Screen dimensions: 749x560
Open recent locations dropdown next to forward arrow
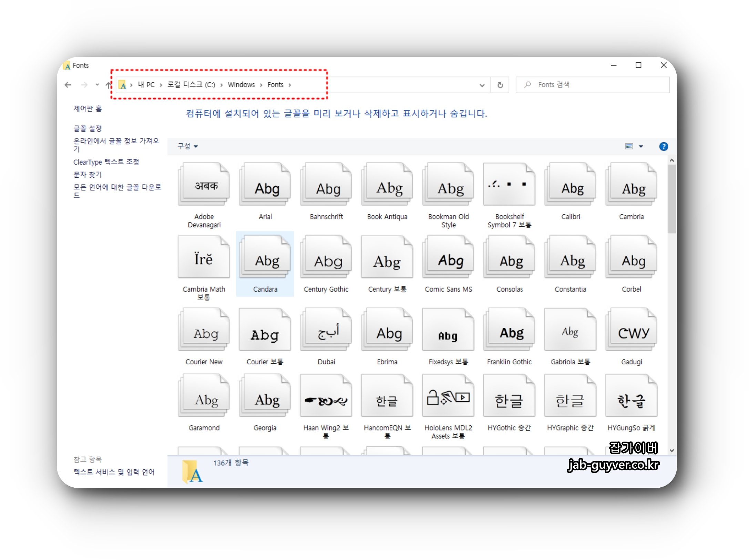97,85
